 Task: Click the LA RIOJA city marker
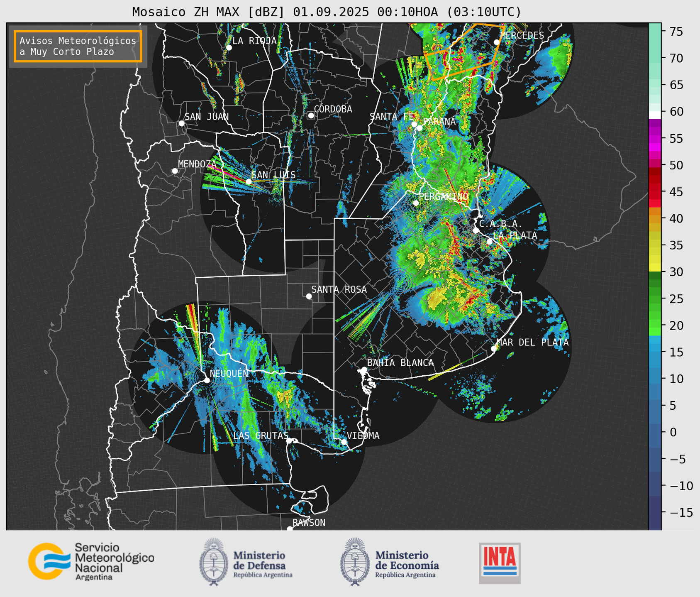[x=229, y=48]
